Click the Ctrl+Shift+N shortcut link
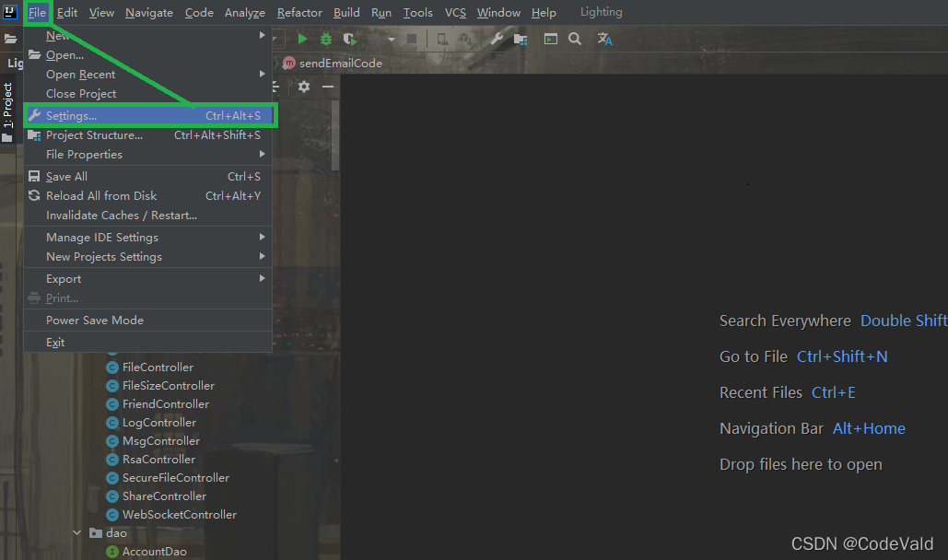This screenshot has height=560, width=948. pyautogui.click(x=842, y=356)
